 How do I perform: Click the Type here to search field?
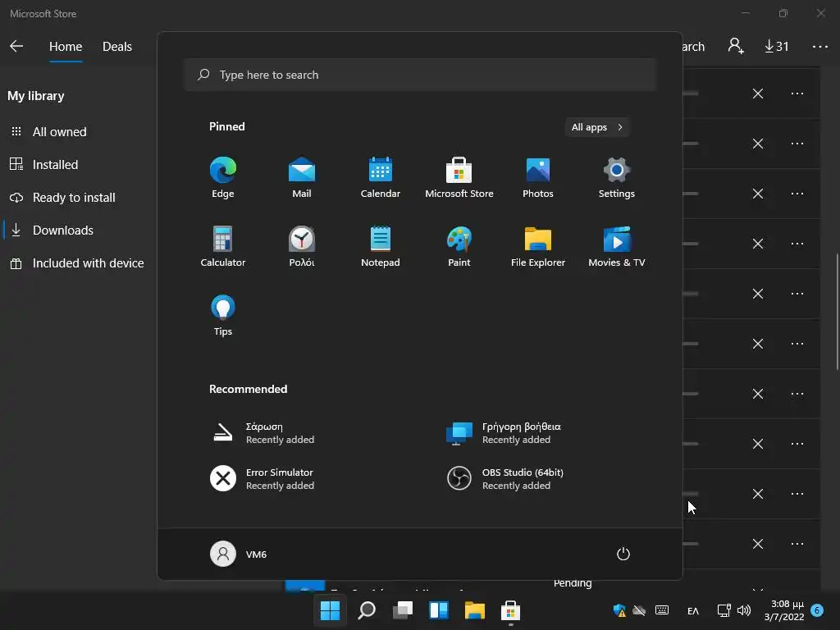(420, 75)
